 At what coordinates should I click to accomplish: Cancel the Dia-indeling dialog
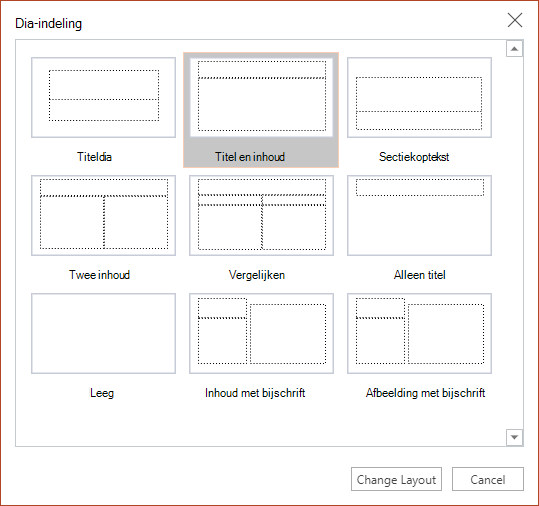[488, 479]
